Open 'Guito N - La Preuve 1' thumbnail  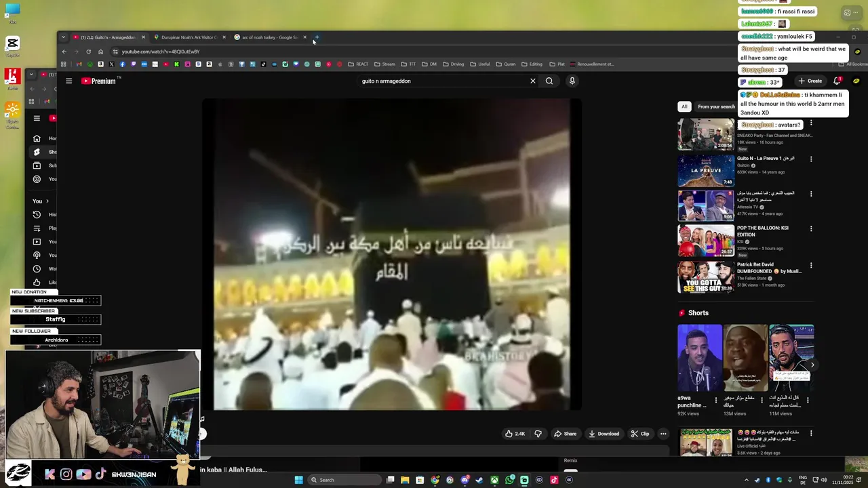[x=706, y=170]
